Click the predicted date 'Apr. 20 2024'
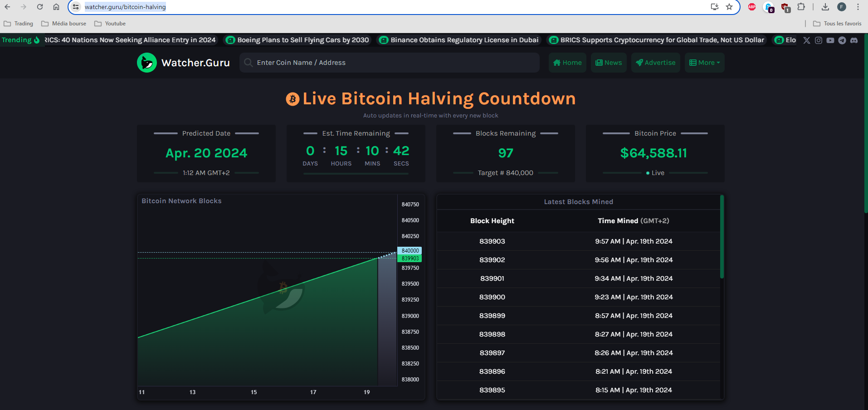The image size is (868, 410). [x=206, y=153]
